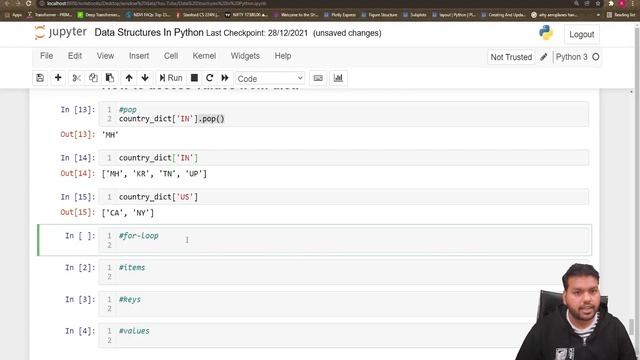
Task: Open the View menu
Action: coord(105,56)
